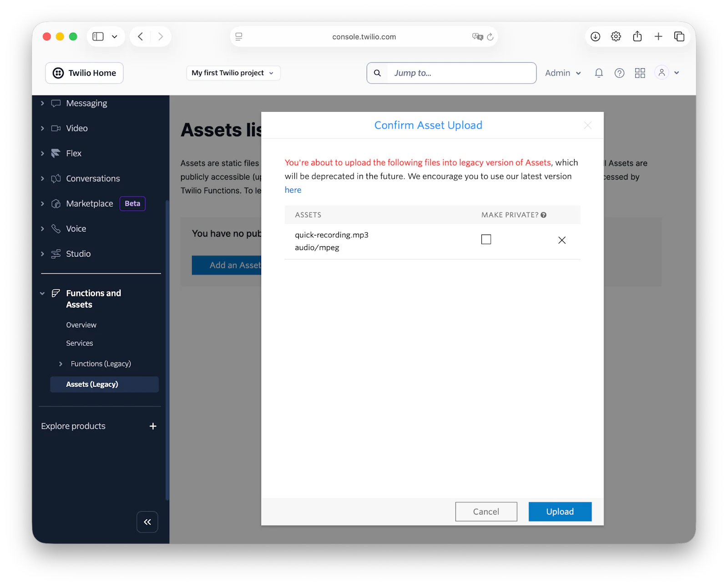Click the Upload button
This screenshot has width=728, height=586.
click(560, 511)
